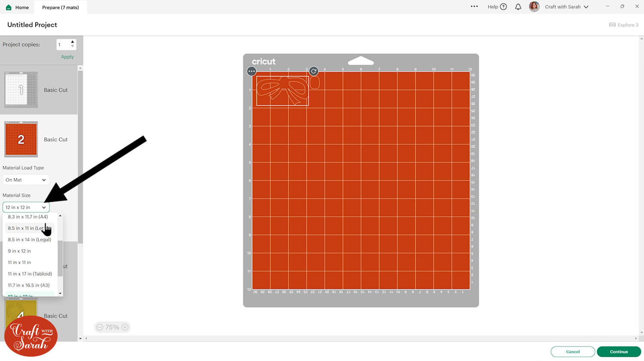Zoom in with the plus icon

tap(125, 327)
